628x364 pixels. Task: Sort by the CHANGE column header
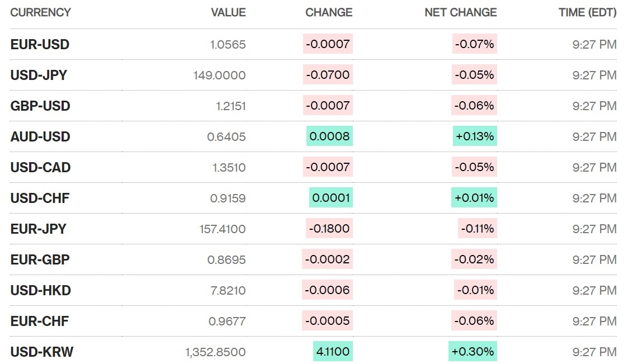tap(329, 12)
